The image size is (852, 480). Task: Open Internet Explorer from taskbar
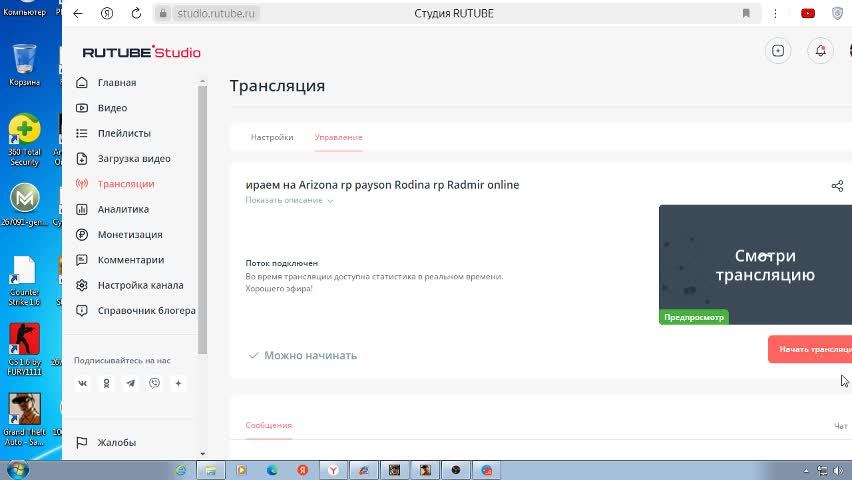(x=181, y=470)
